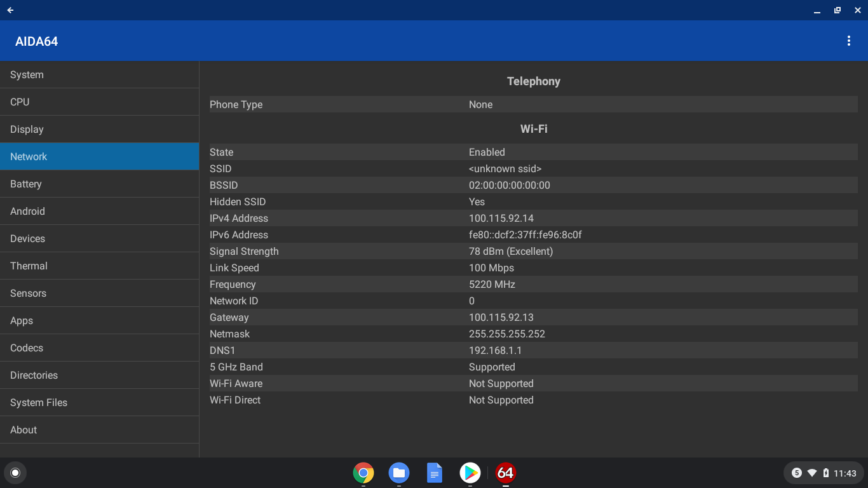868x488 pixels.
Task: Open the Codecs section
Action: click(x=100, y=348)
